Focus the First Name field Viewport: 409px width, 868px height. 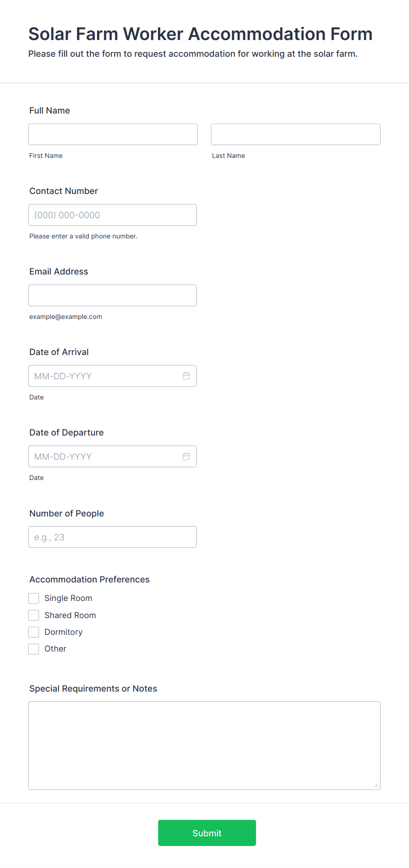pyautogui.click(x=113, y=134)
